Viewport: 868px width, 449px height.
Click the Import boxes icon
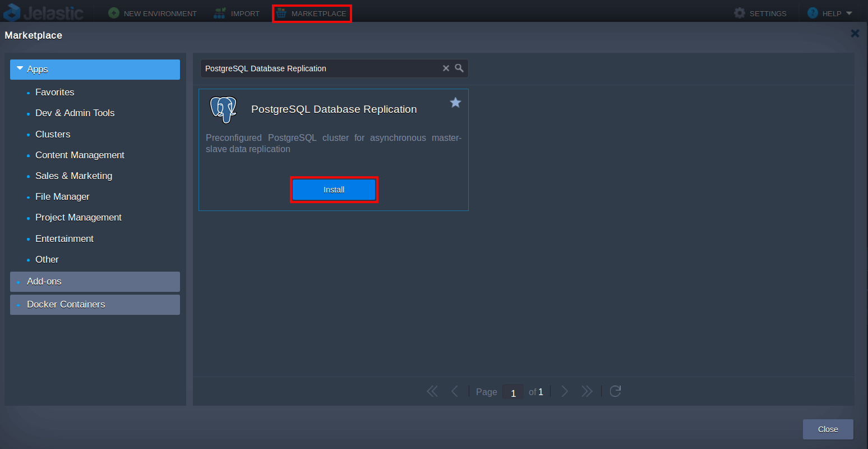pyautogui.click(x=220, y=13)
